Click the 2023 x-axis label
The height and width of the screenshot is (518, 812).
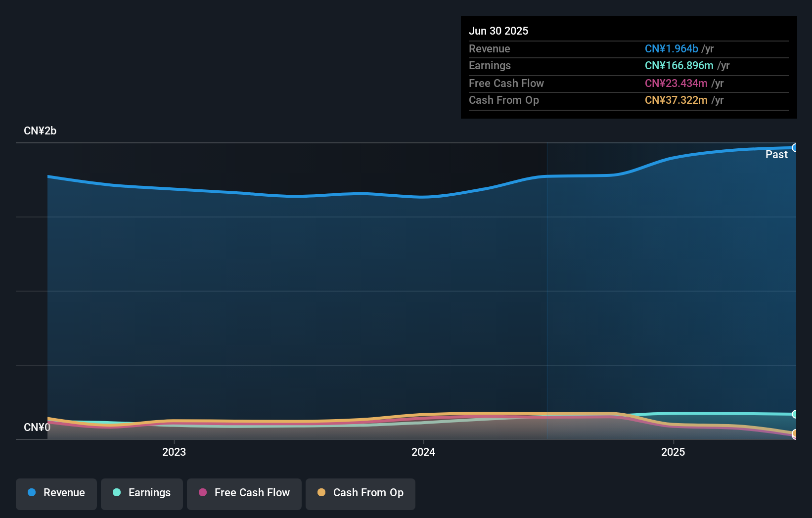[x=174, y=452]
